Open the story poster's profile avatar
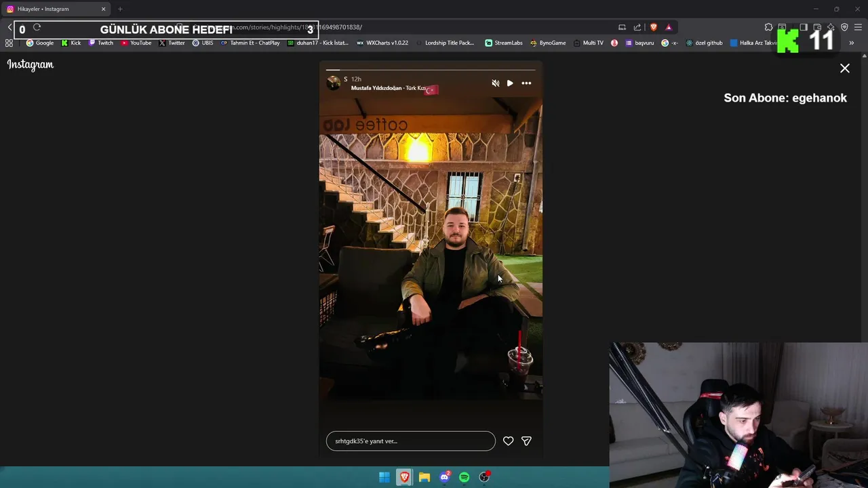 coord(333,83)
